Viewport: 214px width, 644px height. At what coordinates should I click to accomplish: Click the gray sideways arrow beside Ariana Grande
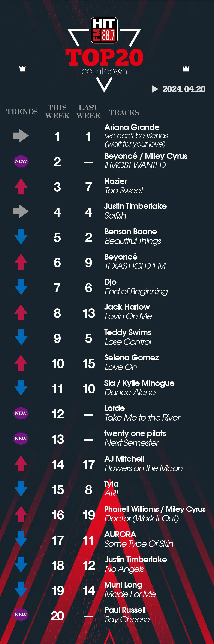21,136
